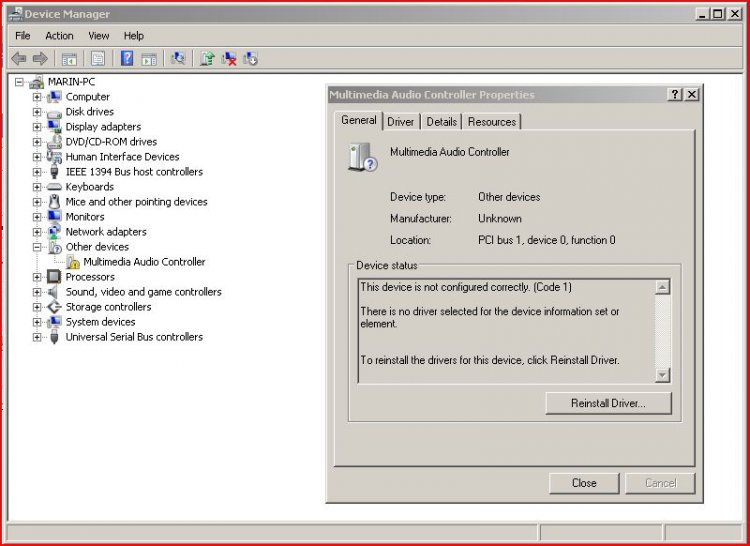Screen dimensions: 750x546
Task: Expand Sound, video and game controllers
Action: pos(37,292)
